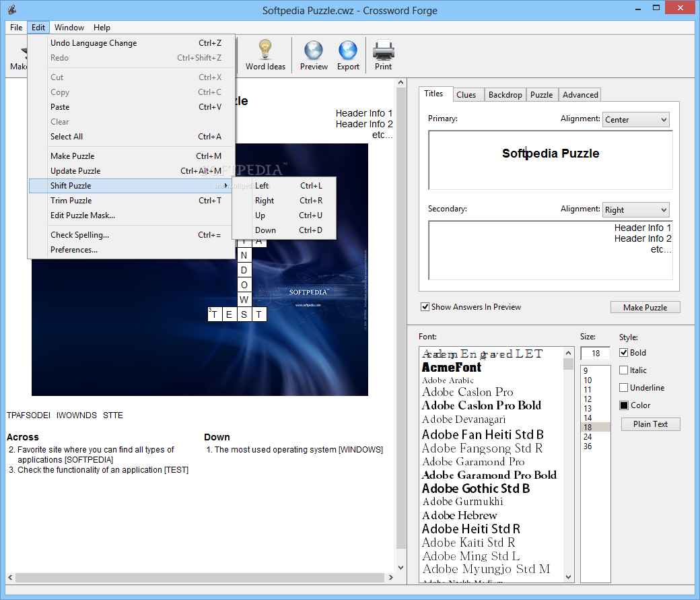This screenshot has width=700, height=600.
Task: Click the Word Ideas lightbulb icon
Action: 265,50
